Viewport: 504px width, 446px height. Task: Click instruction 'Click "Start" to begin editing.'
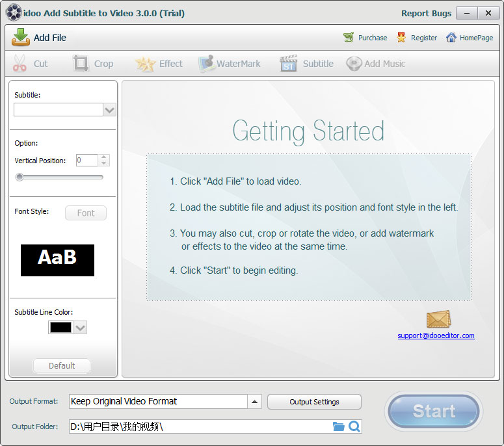[234, 270]
